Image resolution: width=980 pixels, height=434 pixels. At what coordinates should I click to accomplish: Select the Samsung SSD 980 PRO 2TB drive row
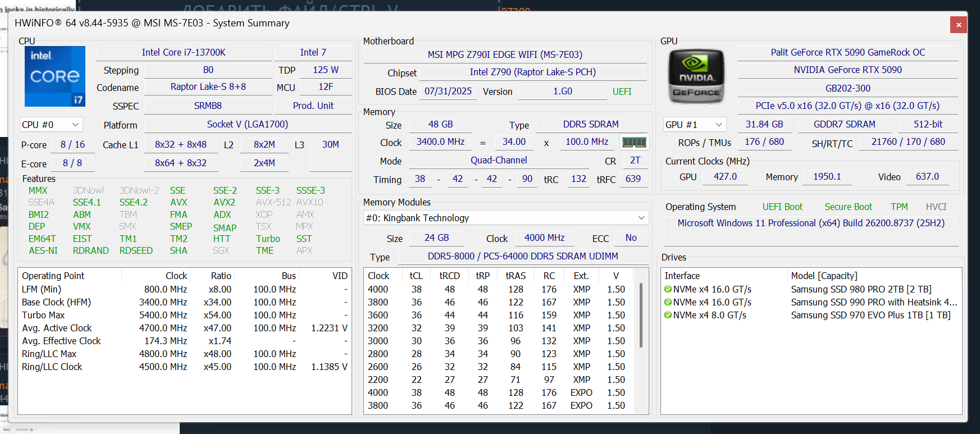tap(811, 290)
